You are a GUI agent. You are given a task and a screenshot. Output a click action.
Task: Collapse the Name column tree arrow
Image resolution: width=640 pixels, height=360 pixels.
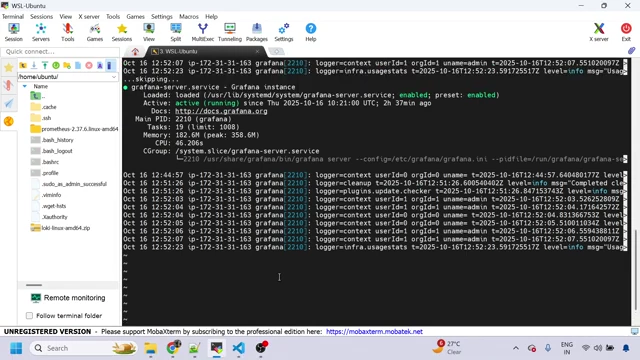[x=25, y=87]
